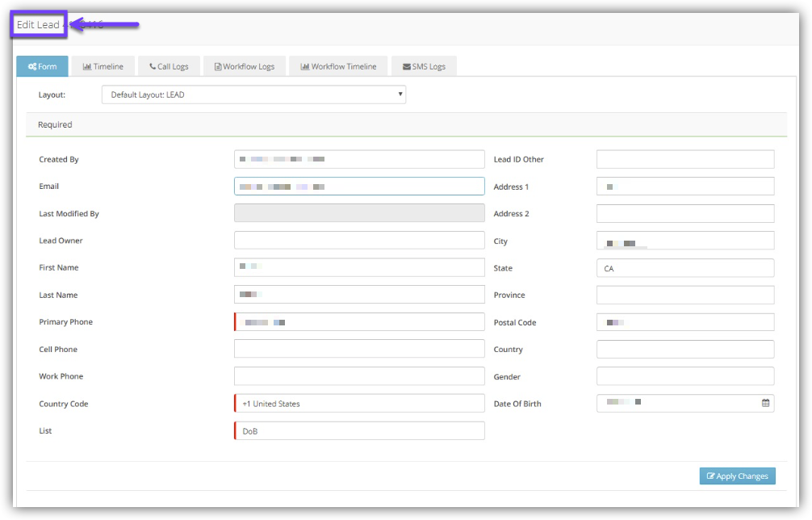Select the Address 2 input box
This screenshot has height=520, width=812.
tap(685, 214)
